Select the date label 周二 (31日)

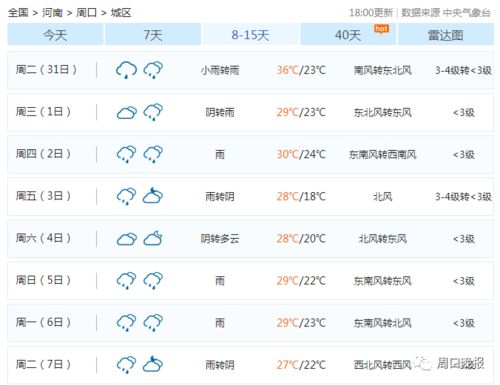click(46, 70)
